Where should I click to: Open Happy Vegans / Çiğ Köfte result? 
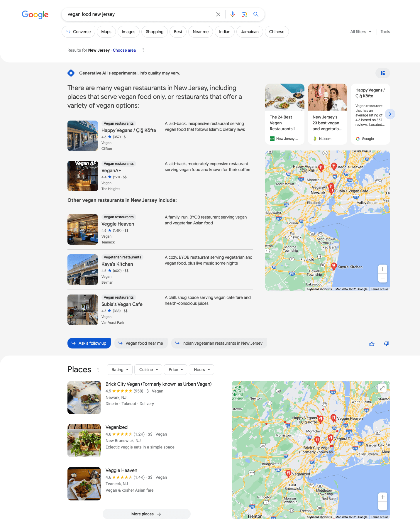(x=129, y=130)
